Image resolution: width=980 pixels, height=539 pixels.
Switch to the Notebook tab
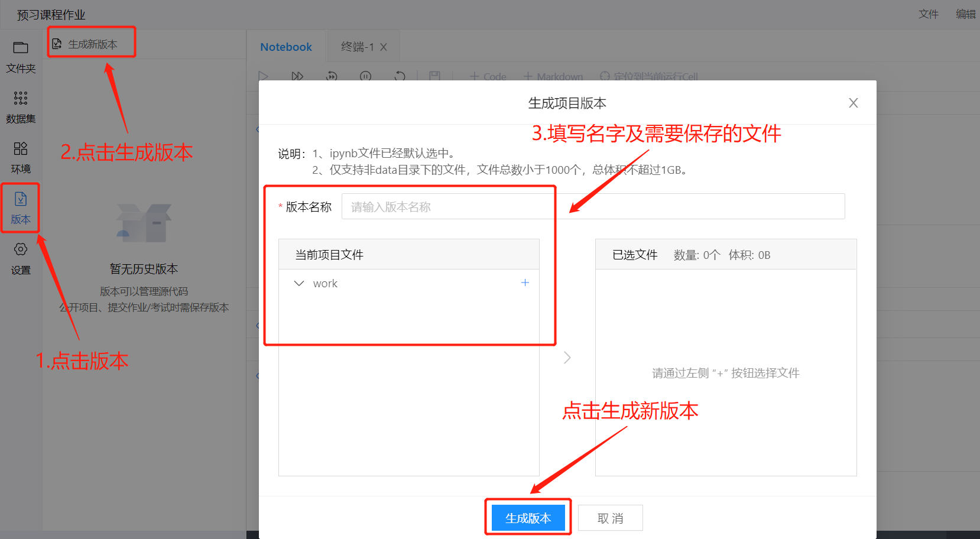point(286,46)
